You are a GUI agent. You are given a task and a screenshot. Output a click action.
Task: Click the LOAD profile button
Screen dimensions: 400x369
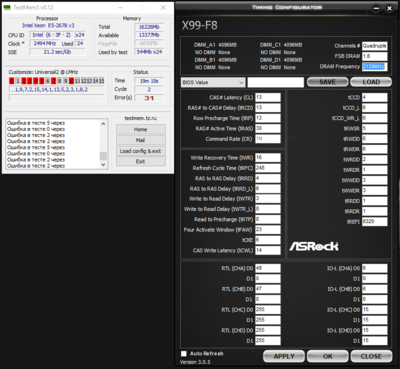[371, 82]
